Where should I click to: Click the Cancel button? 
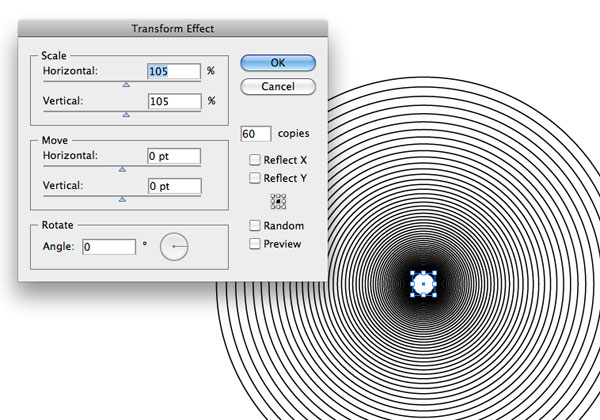[278, 86]
